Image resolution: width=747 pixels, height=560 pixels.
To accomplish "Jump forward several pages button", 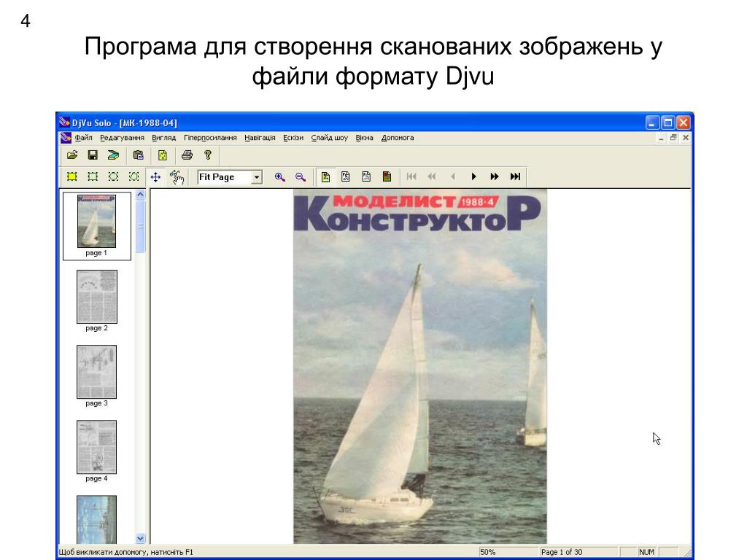I will click(x=494, y=176).
